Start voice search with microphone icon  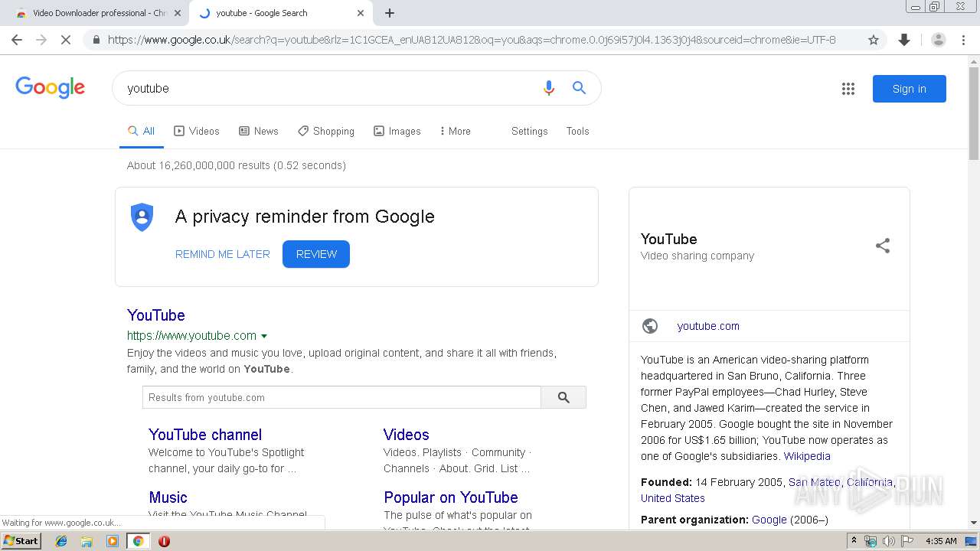tap(548, 88)
